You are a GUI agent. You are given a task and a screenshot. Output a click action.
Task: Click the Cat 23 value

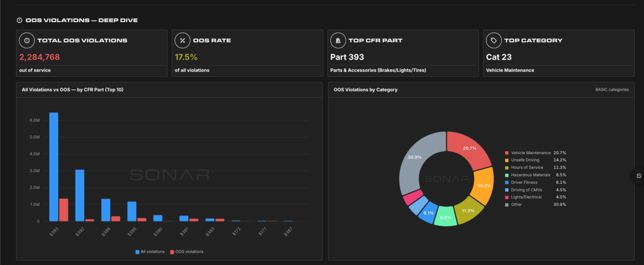click(498, 57)
